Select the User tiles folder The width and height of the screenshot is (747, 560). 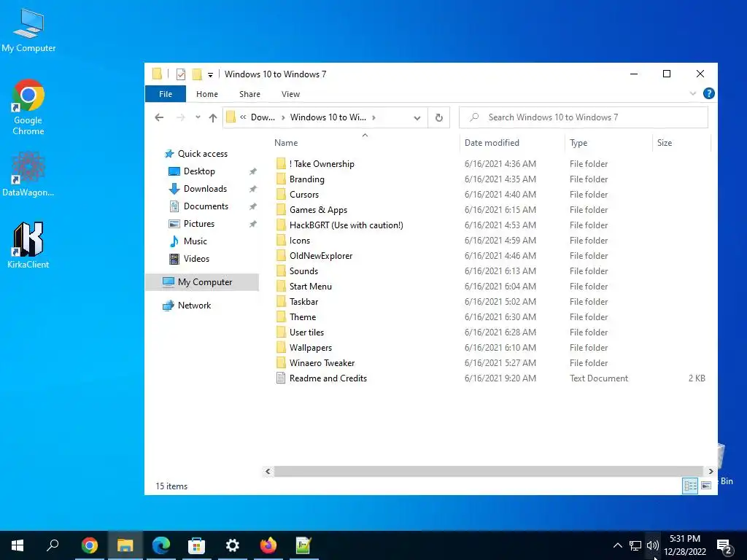pos(300,332)
